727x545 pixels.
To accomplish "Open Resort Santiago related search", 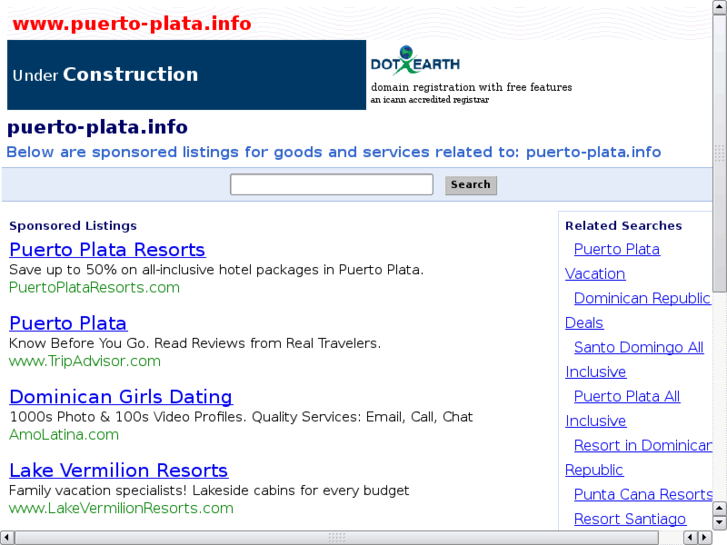I will (x=630, y=519).
